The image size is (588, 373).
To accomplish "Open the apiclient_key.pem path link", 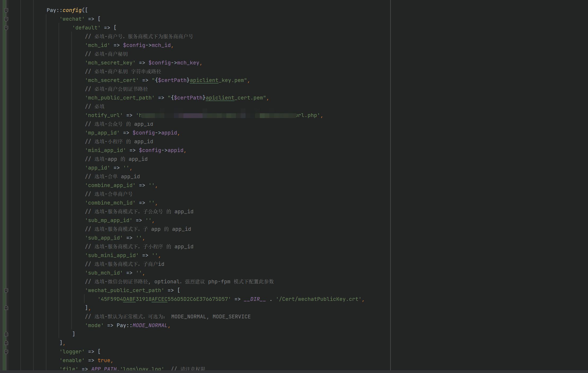I will click(217, 80).
